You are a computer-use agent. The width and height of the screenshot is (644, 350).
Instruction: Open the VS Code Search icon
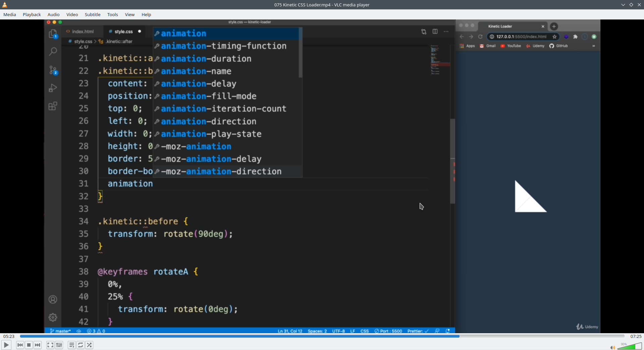53,52
